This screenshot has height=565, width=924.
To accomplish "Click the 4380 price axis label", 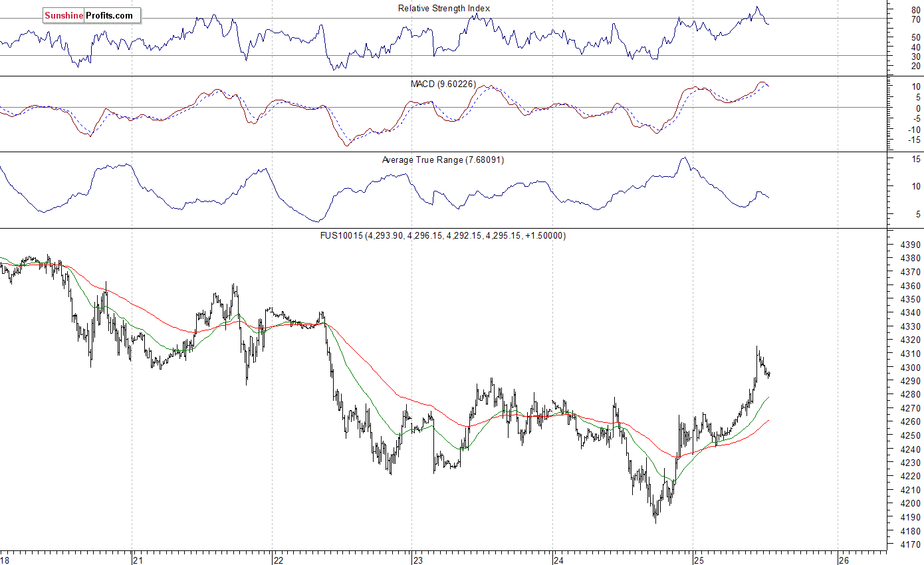I will click(x=911, y=259).
